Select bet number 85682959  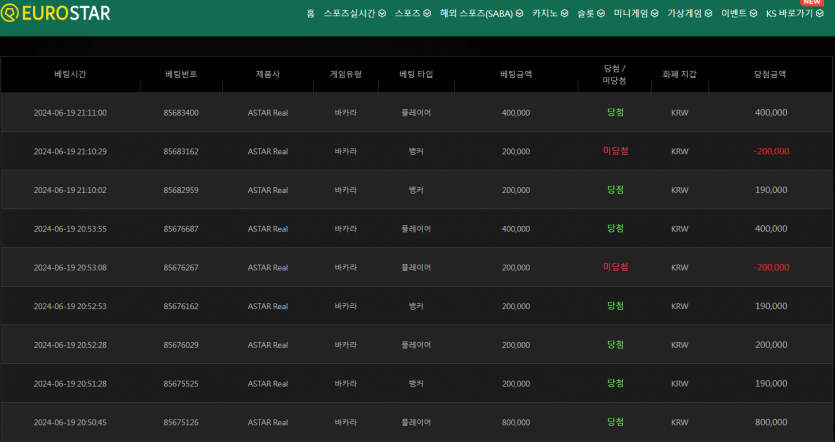pos(181,190)
